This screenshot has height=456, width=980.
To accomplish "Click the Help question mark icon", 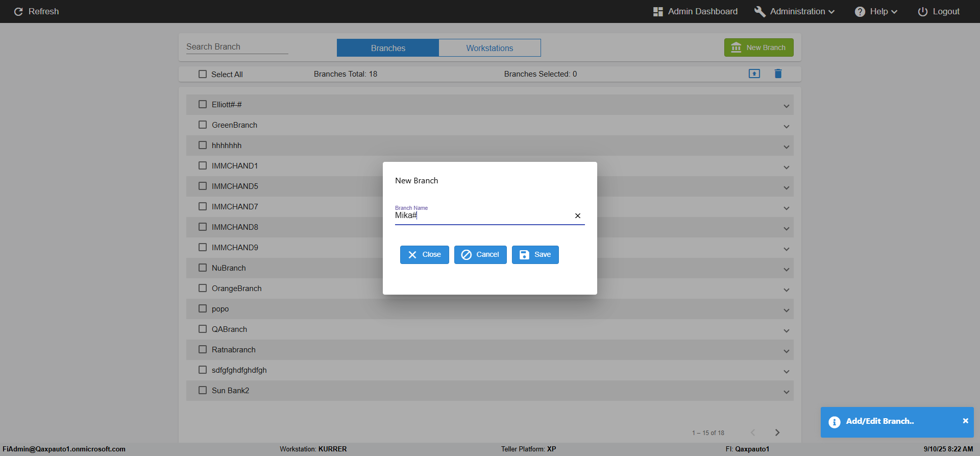I will 860,12.
